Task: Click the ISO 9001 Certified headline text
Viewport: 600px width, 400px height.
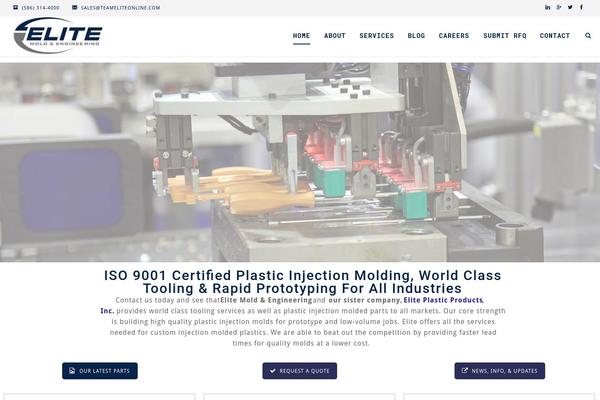Action: coord(302,282)
